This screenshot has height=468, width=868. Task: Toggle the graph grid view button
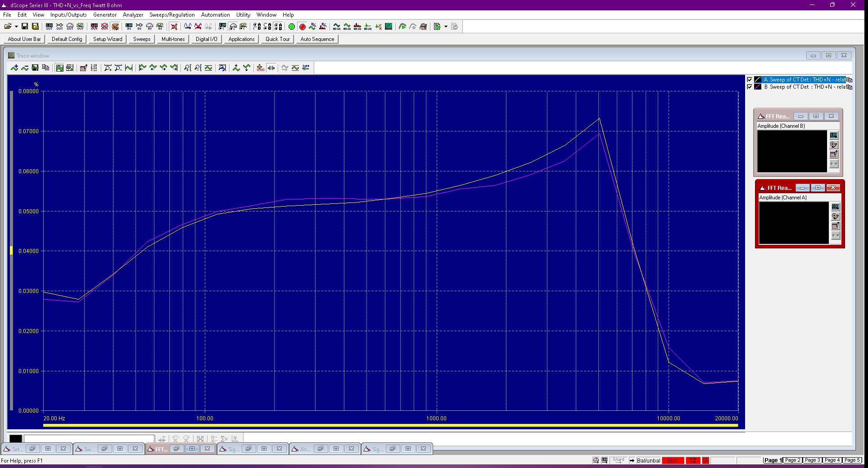59,68
